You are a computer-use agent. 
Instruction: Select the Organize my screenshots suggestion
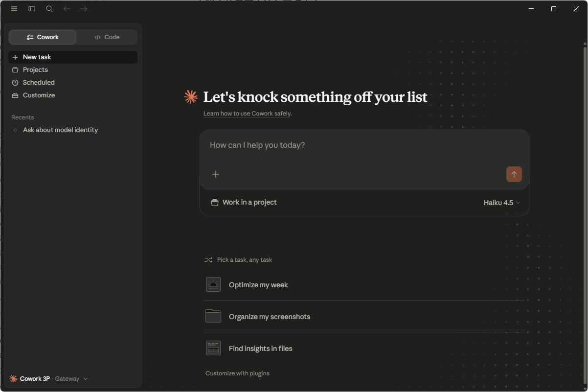[364, 317]
